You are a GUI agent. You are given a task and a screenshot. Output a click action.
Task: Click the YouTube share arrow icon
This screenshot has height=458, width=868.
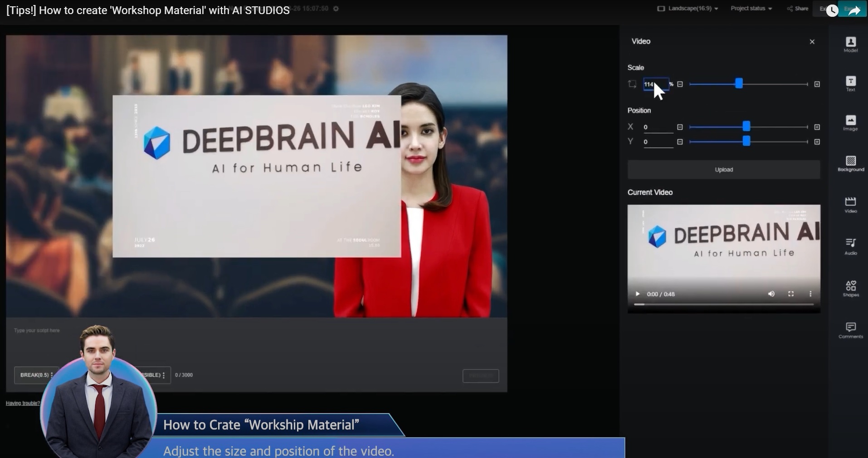854,10
